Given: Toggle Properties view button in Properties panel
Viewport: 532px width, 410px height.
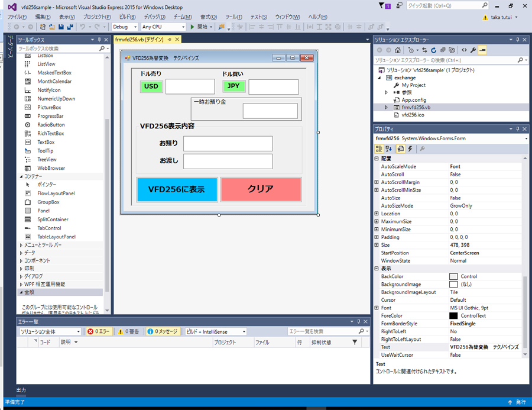Looking at the screenshot, I should click(x=401, y=148).
